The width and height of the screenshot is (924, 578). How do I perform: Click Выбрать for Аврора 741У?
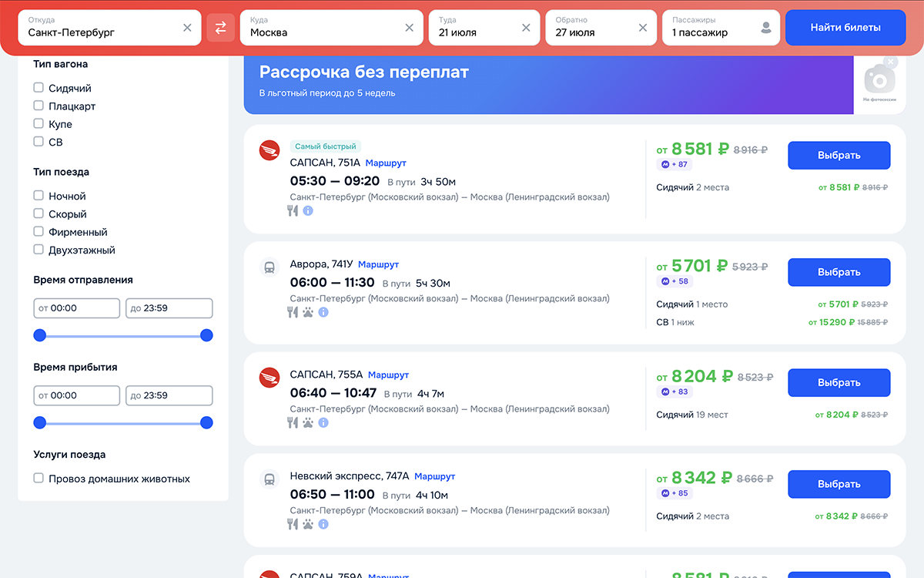pyautogui.click(x=839, y=272)
